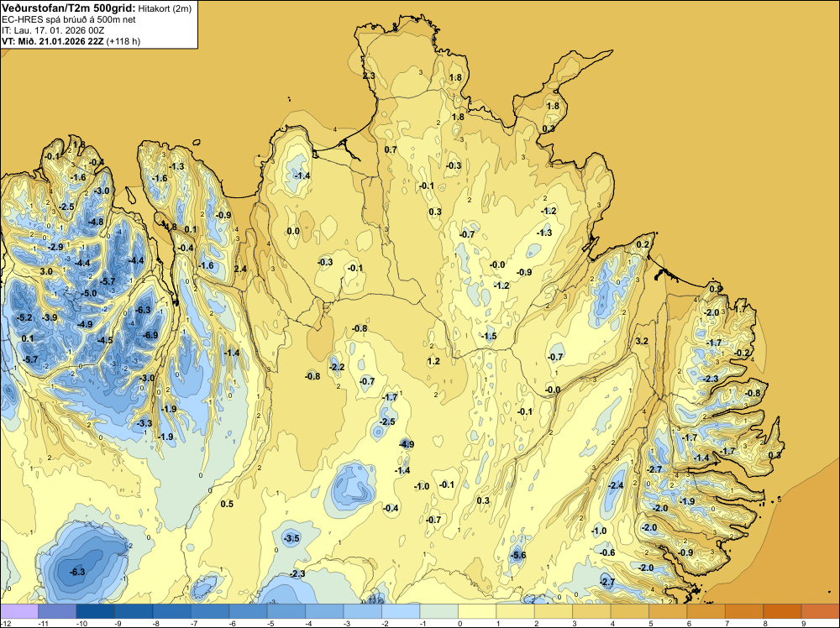This screenshot has width=840, height=628.
Task: Select the legend number label 5
Action: (651, 623)
